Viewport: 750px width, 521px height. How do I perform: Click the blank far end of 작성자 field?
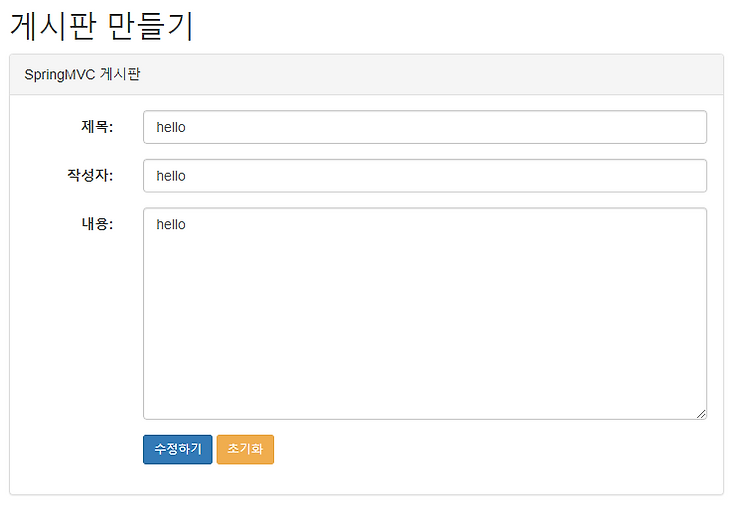[622, 176]
